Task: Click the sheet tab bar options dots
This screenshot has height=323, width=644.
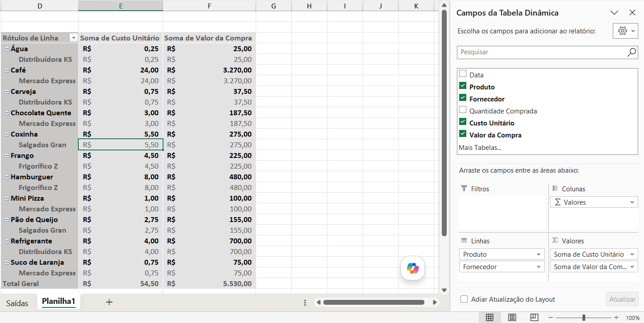Action: pyautogui.click(x=305, y=303)
